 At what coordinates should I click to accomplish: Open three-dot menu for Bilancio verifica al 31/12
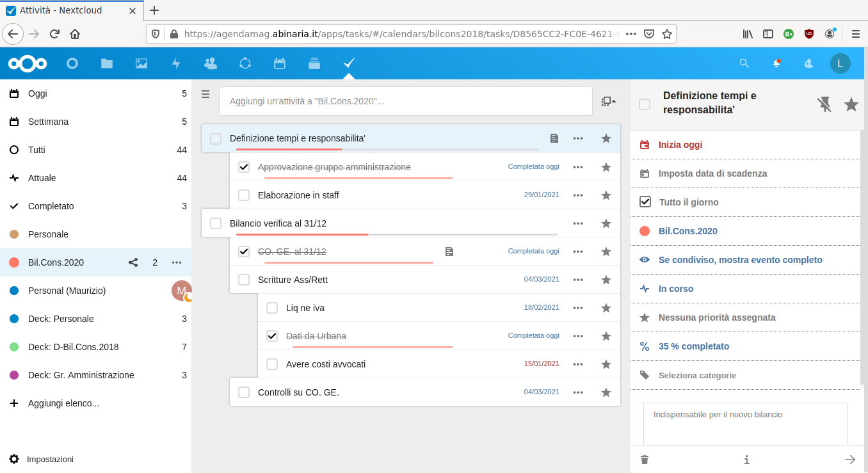(578, 223)
